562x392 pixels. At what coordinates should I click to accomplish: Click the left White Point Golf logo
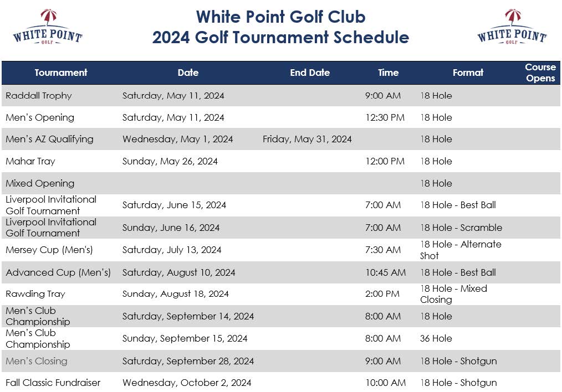pyautogui.click(x=48, y=27)
